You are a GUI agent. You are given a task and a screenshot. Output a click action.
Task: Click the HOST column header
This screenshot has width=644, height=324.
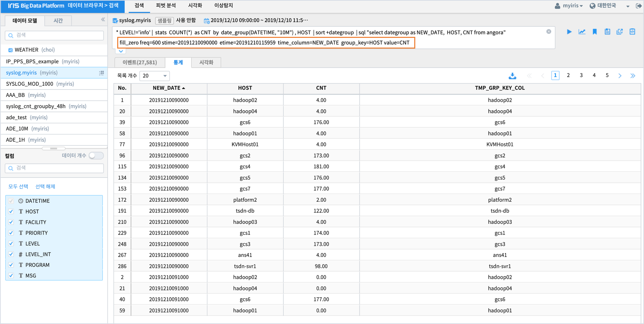pos(245,88)
